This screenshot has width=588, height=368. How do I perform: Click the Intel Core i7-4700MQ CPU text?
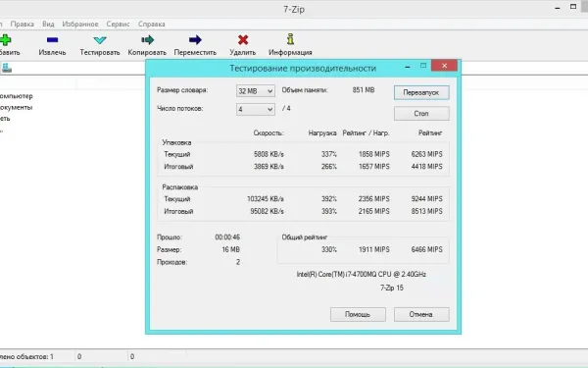[x=361, y=275]
